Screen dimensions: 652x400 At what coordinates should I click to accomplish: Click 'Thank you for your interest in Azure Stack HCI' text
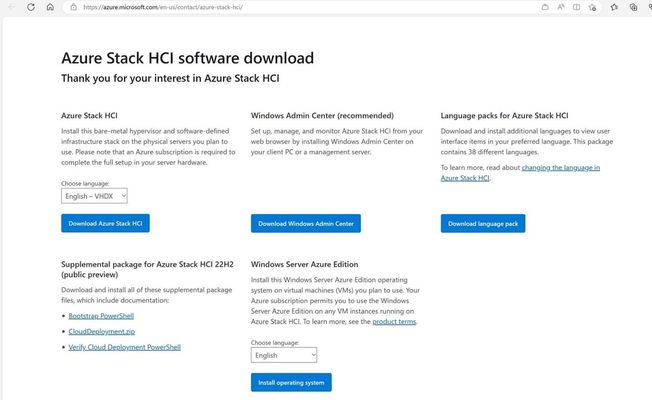[170, 78]
